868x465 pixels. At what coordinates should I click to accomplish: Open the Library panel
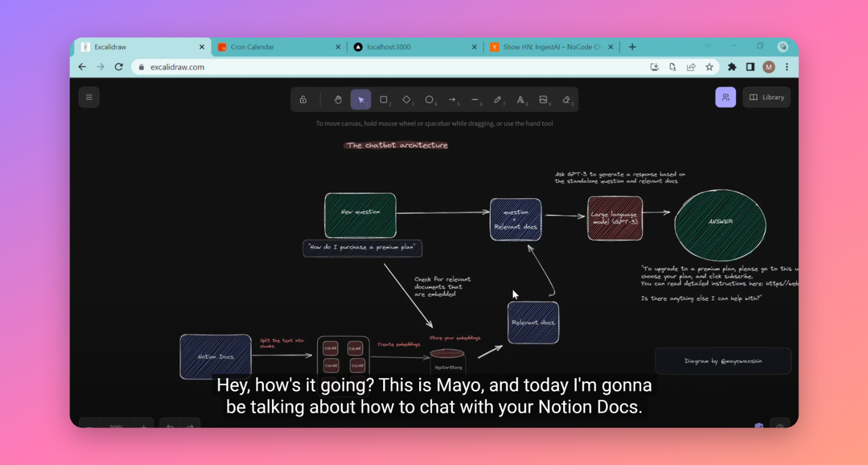pos(767,97)
